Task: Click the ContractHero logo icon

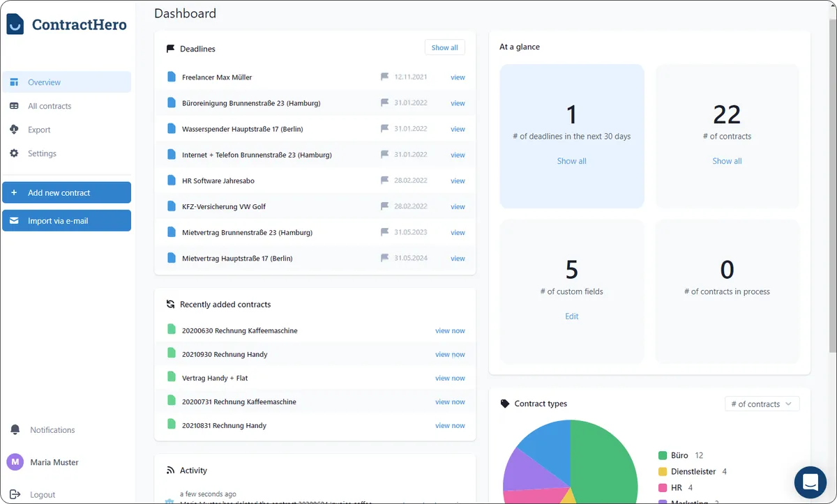Action: [x=15, y=24]
